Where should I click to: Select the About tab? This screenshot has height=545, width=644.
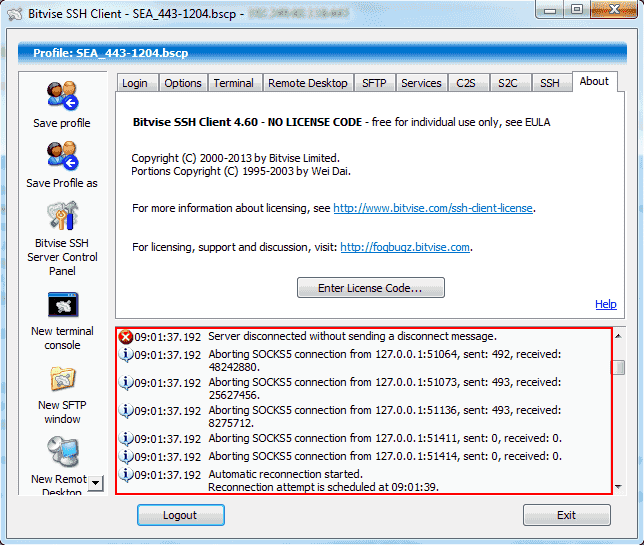(594, 81)
